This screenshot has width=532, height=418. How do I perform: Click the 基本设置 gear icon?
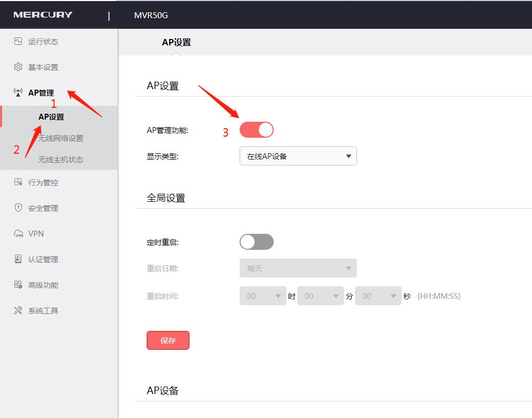coord(17,67)
